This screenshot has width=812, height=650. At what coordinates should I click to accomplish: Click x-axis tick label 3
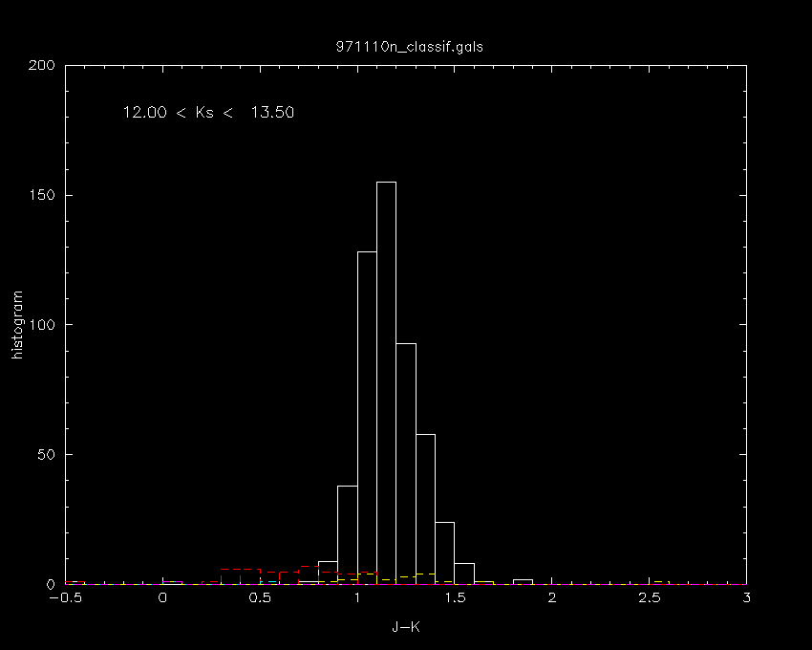pyautogui.click(x=746, y=598)
